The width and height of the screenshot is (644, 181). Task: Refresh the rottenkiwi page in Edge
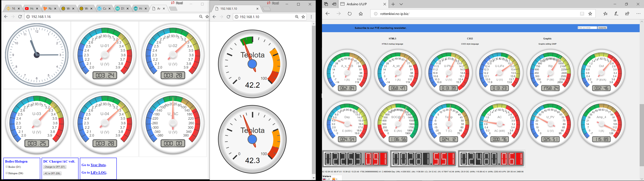tap(350, 14)
